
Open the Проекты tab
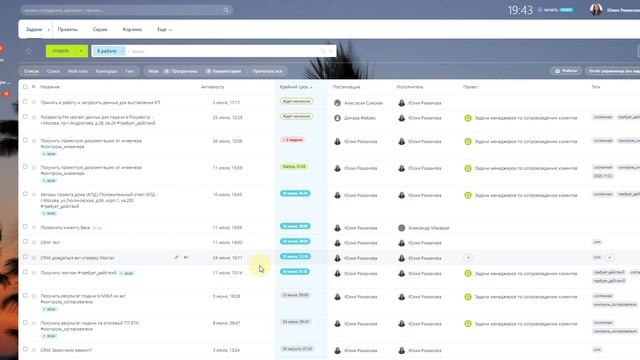coord(67,29)
